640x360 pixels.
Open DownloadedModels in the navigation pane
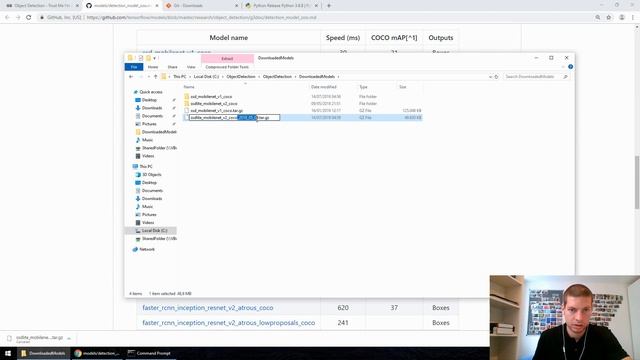point(159,132)
